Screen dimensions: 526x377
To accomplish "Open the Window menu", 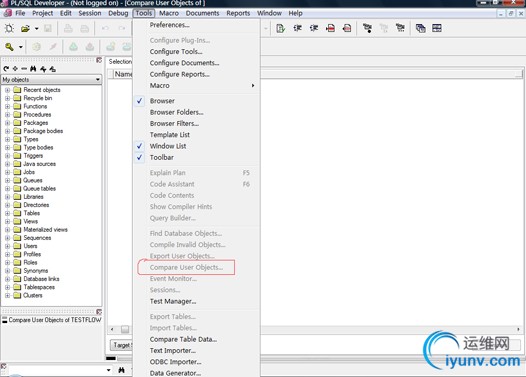I will 269,13.
